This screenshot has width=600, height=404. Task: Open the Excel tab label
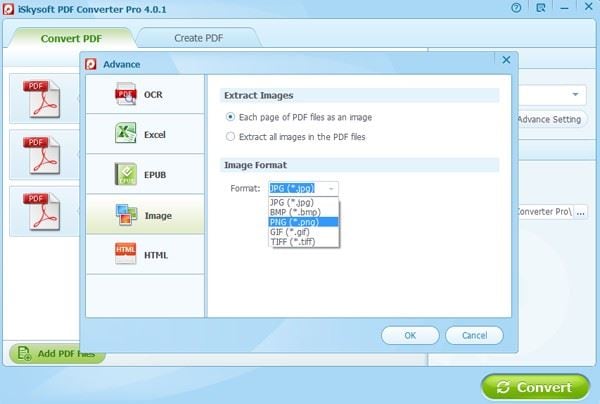pyautogui.click(x=155, y=135)
